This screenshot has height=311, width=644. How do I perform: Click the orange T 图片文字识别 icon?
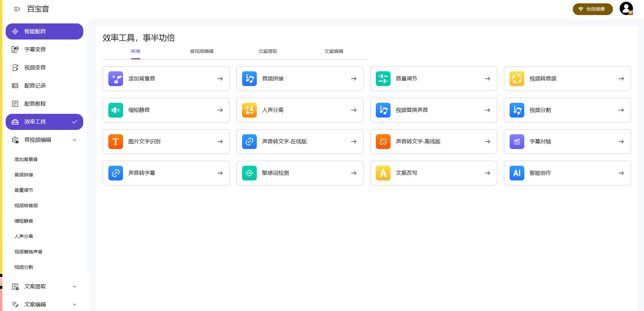point(115,142)
